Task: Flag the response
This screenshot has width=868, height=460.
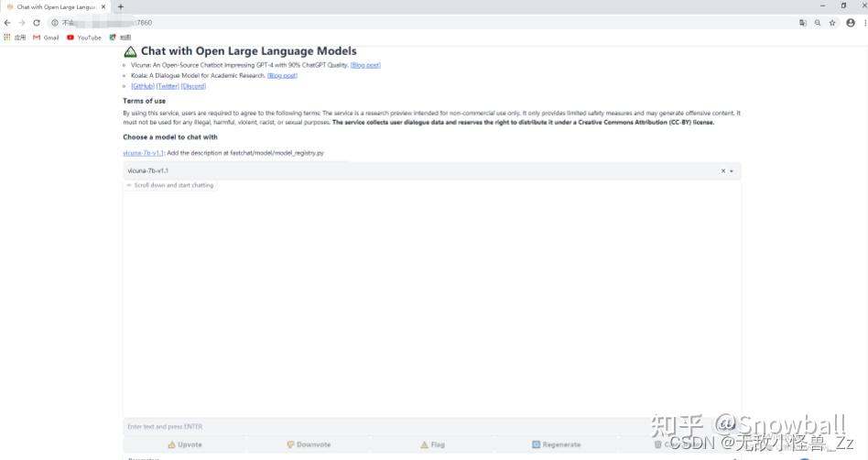Action: pyautogui.click(x=432, y=444)
